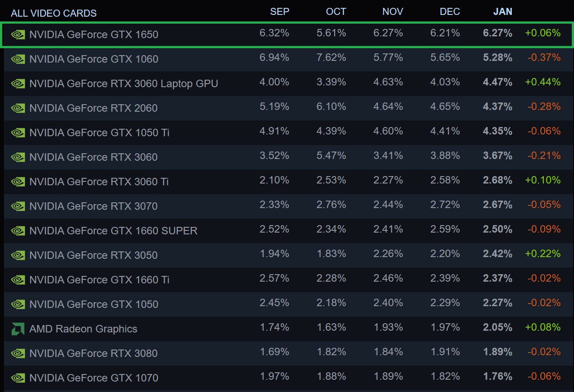This screenshot has height=392, width=574.
Task: Click the 1.76% JAN value for GTX 1070
Action: pos(497,376)
